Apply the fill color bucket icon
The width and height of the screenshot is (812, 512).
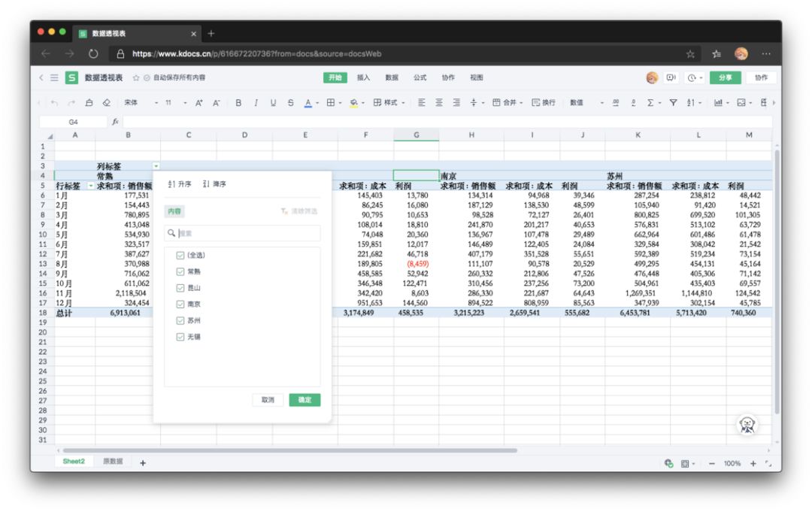[x=353, y=103]
